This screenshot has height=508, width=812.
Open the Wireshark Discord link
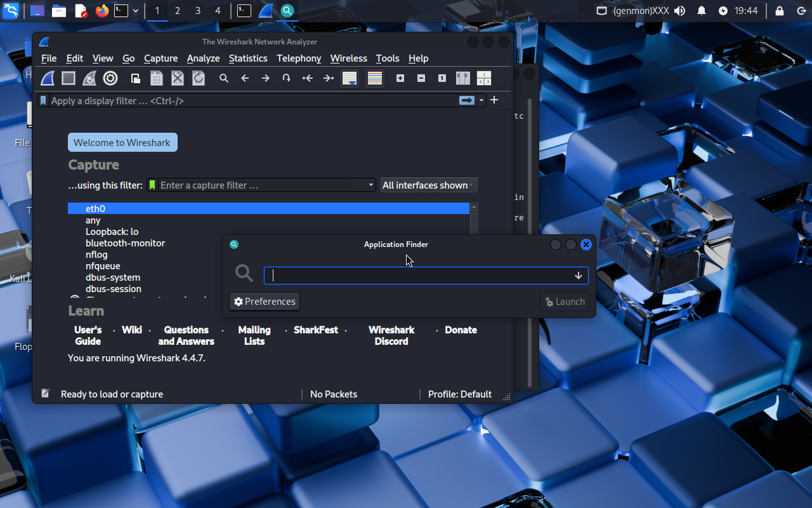(391, 335)
